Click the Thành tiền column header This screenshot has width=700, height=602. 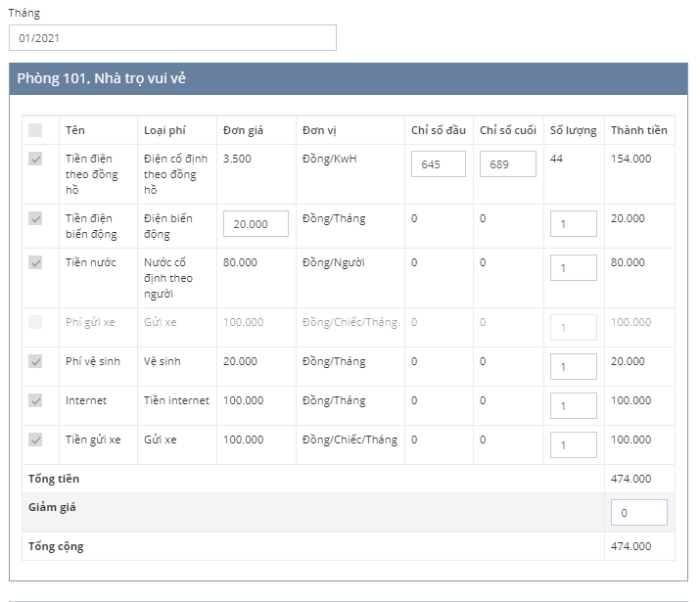point(638,130)
